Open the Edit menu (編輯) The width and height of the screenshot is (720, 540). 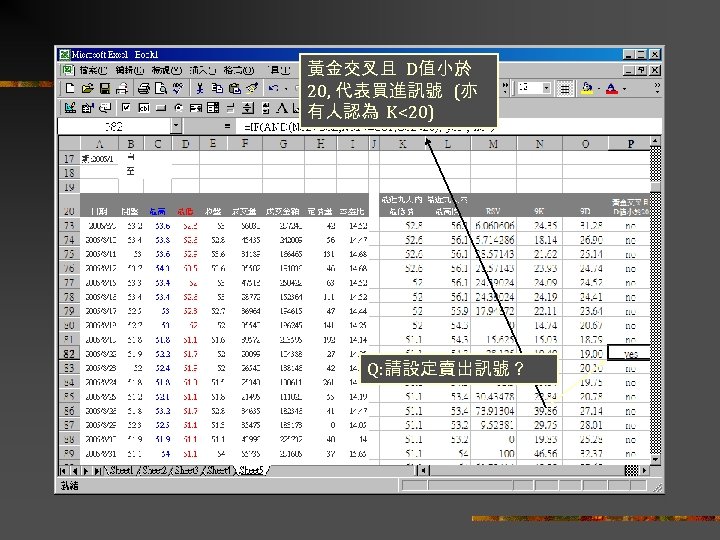(x=129, y=70)
